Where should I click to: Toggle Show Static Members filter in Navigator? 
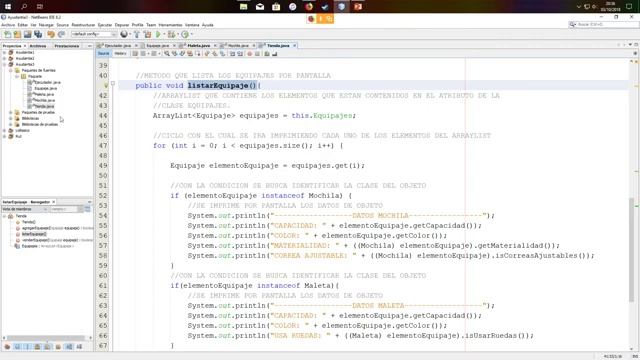click(27, 347)
